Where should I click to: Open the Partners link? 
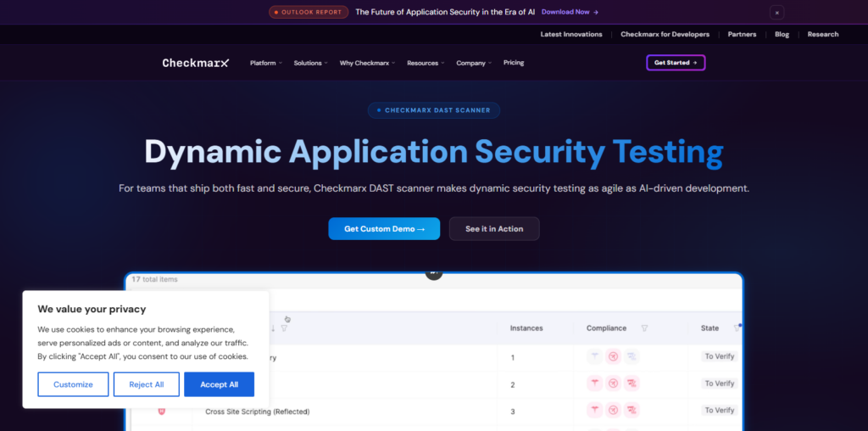742,34
